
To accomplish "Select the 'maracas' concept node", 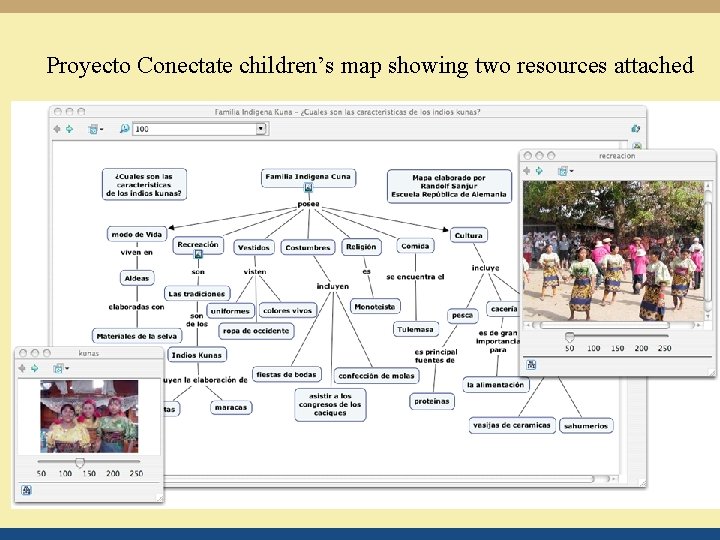I will coord(231,407).
